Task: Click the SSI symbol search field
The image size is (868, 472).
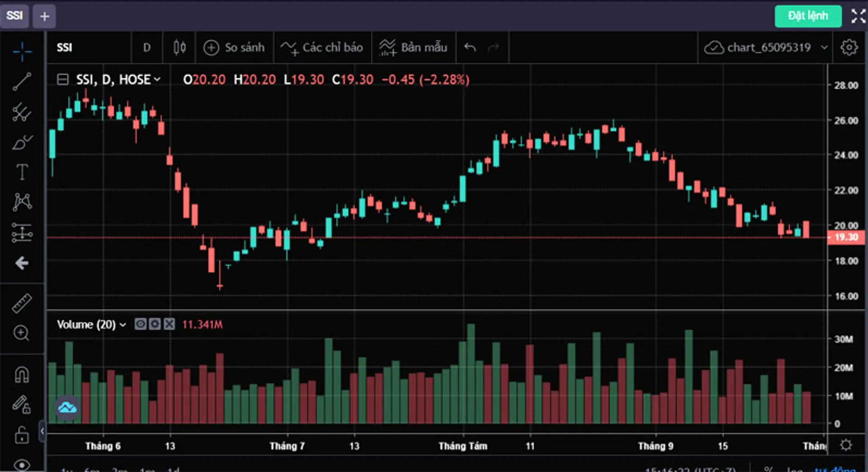Action: click(89, 47)
